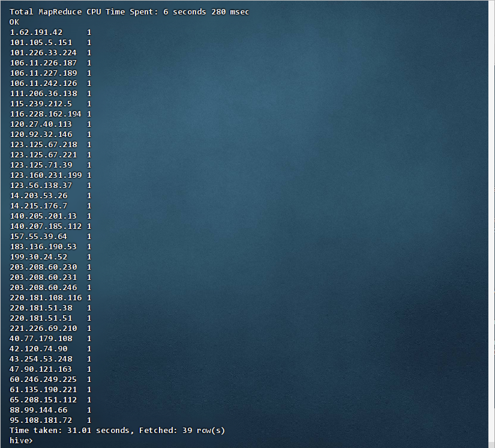Select IP address 220.181.51.38

click(x=41, y=307)
